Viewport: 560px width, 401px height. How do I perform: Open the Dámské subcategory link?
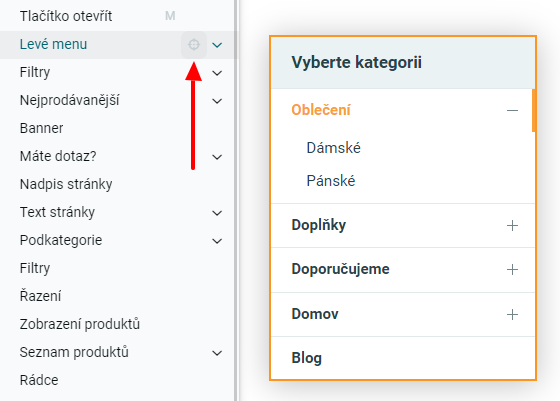click(x=334, y=148)
